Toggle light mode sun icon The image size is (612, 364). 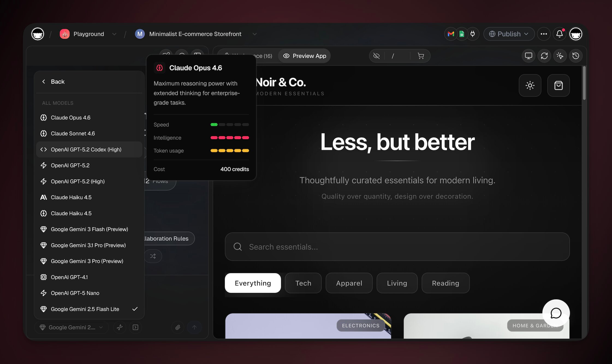pyautogui.click(x=530, y=85)
